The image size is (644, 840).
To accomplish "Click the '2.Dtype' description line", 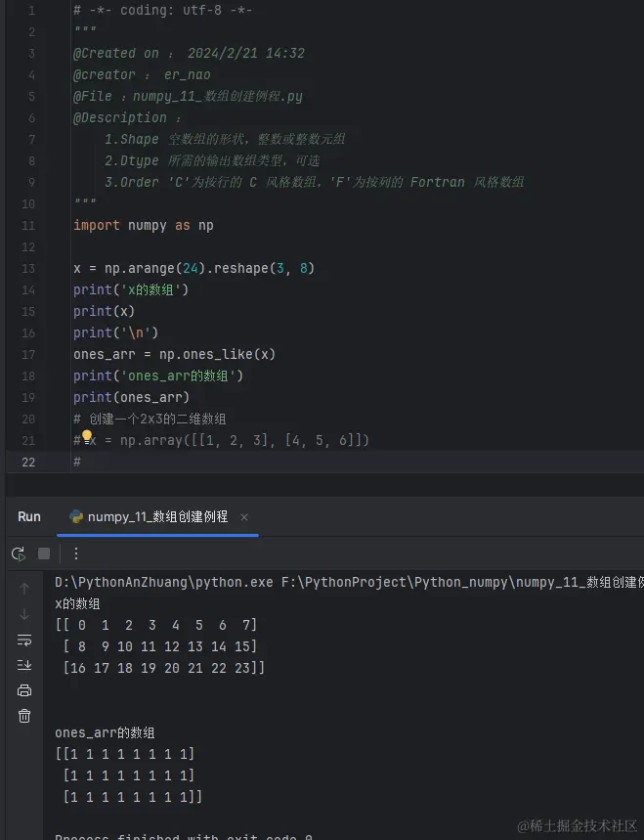I will pyautogui.click(x=212, y=160).
